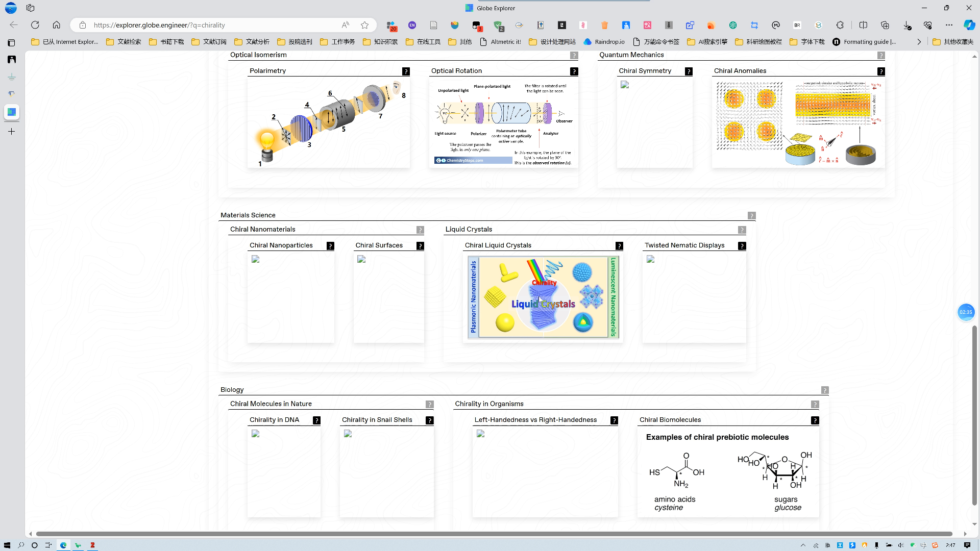Click help icon beside Chiral Surfaces
980x551 pixels.
tap(420, 246)
